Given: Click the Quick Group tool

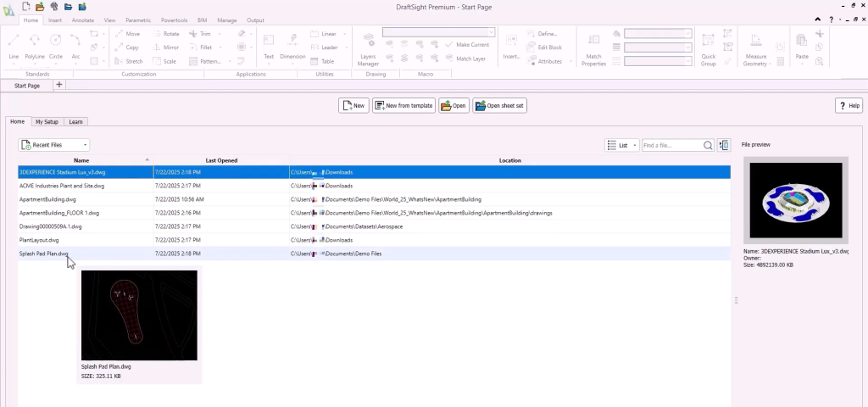Looking at the screenshot, I should [x=708, y=50].
